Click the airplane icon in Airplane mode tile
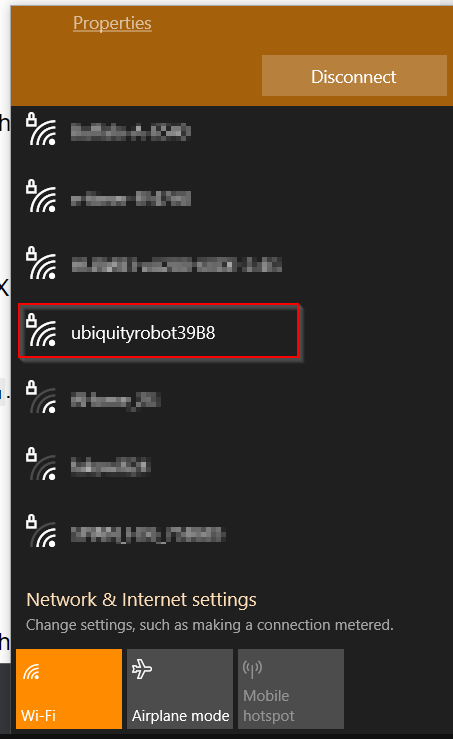Screen dimensions: 453x739 tap(142, 669)
